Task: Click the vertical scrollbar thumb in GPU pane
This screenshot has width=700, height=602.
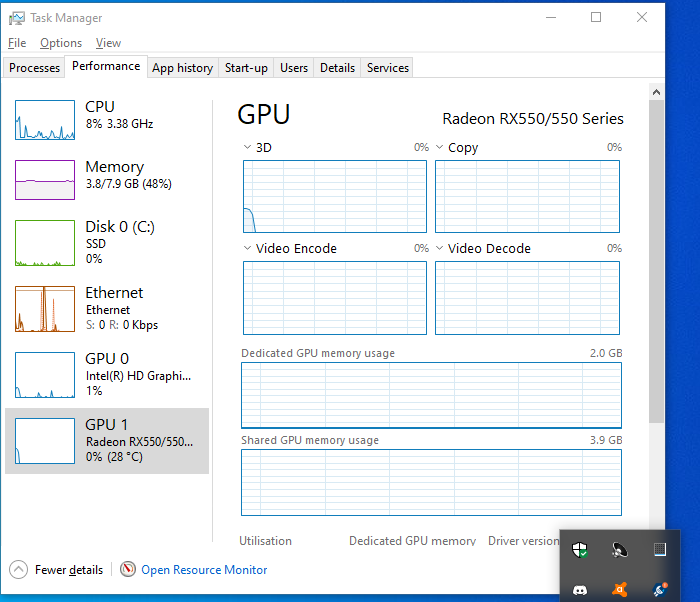Action: (656, 261)
